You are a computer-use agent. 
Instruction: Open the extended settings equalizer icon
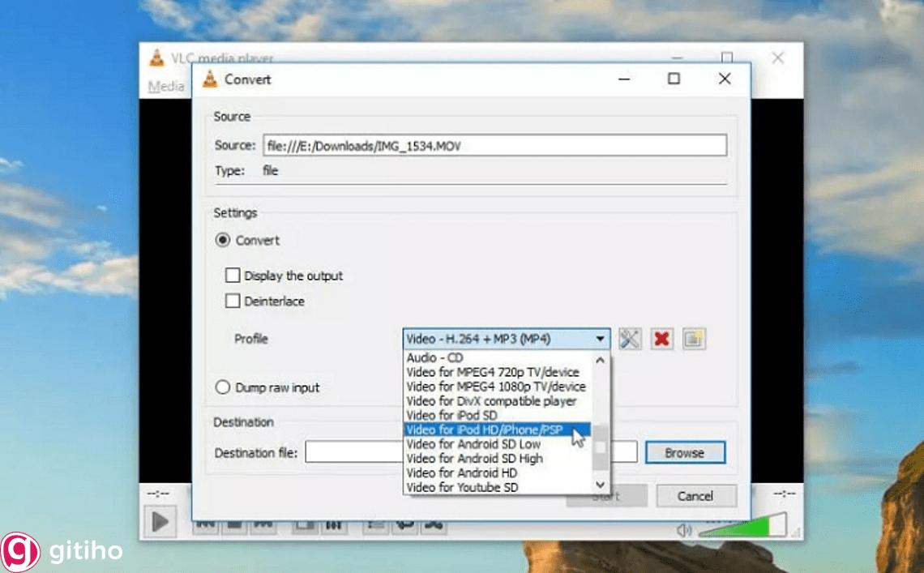(x=333, y=525)
